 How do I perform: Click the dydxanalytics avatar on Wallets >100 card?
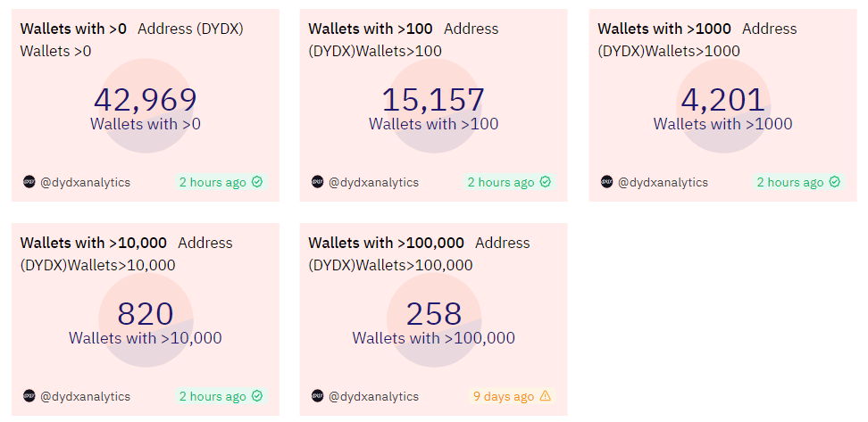(x=318, y=182)
